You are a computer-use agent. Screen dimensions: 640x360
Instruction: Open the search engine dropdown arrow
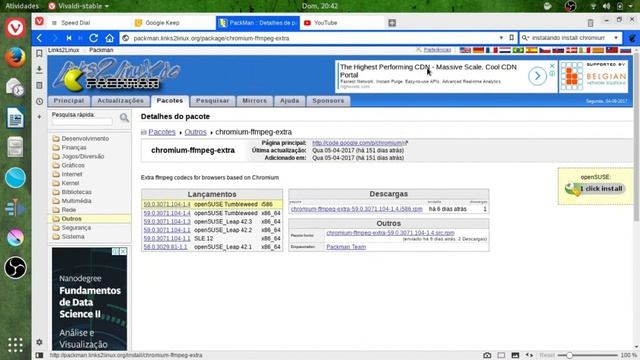(x=616, y=38)
